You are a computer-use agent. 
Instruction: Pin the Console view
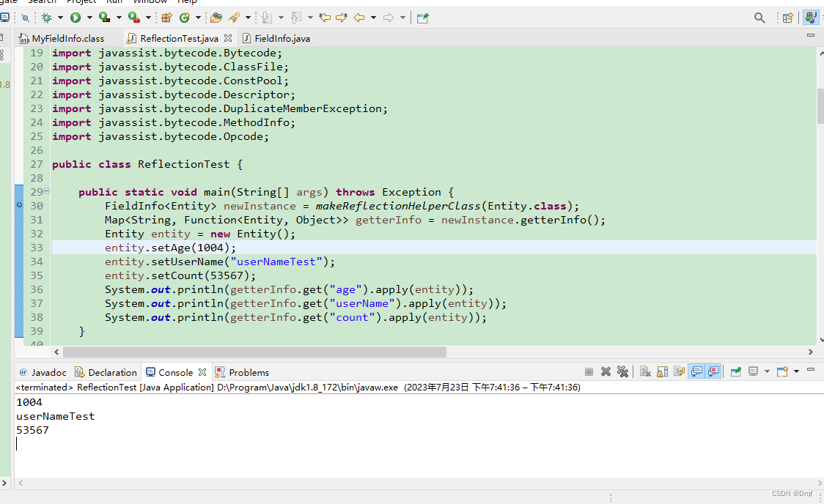736,371
